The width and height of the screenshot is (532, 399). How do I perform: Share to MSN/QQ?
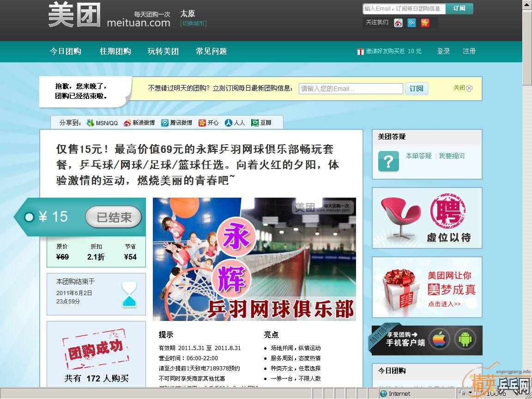102,123
